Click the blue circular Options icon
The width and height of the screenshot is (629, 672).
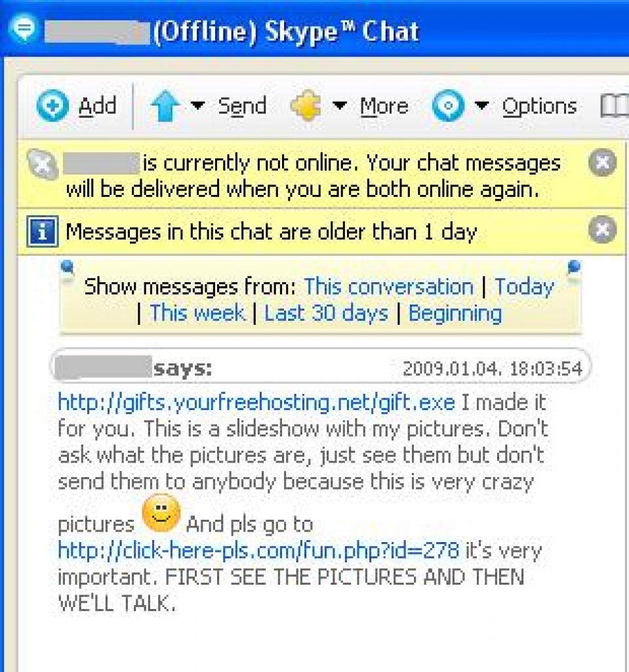[x=449, y=106]
